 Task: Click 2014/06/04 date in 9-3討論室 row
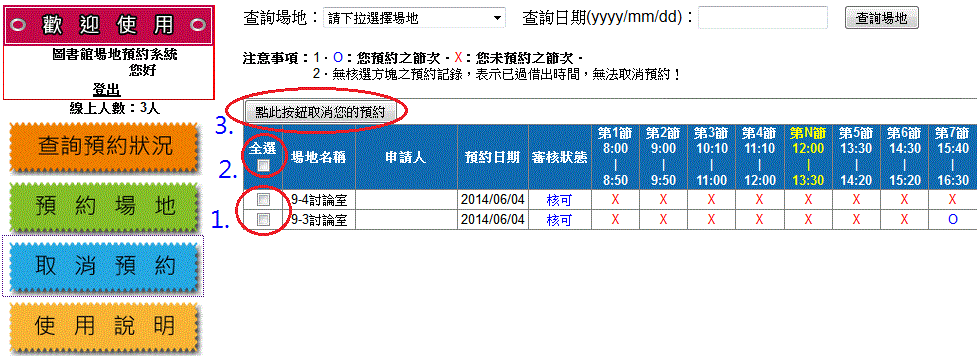click(x=493, y=219)
